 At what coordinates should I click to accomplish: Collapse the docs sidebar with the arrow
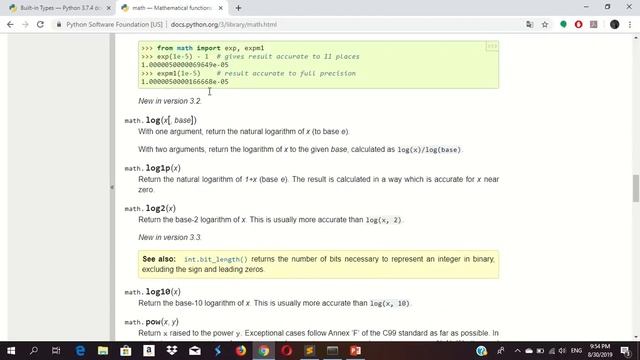coord(112,187)
